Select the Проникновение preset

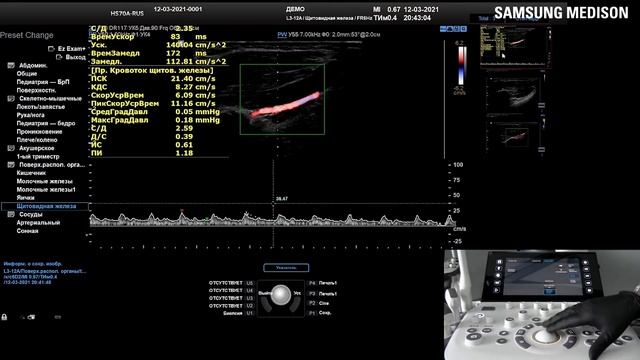click(39, 131)
